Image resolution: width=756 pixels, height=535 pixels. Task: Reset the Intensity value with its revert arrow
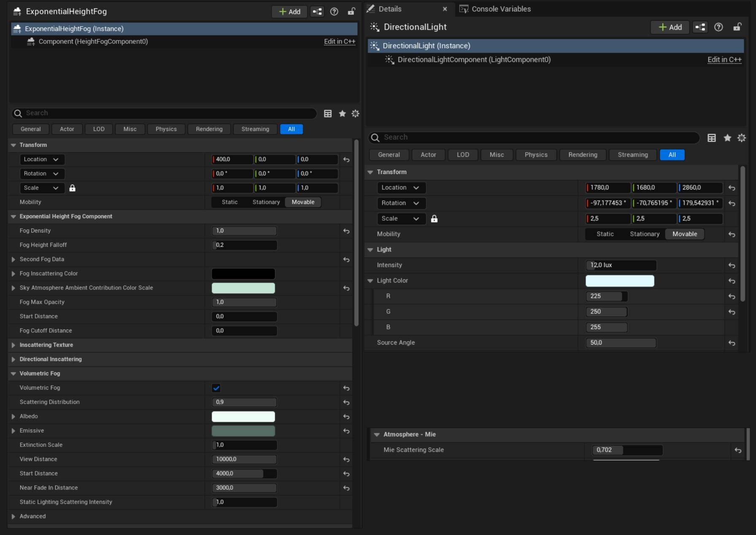click(732, 265)
